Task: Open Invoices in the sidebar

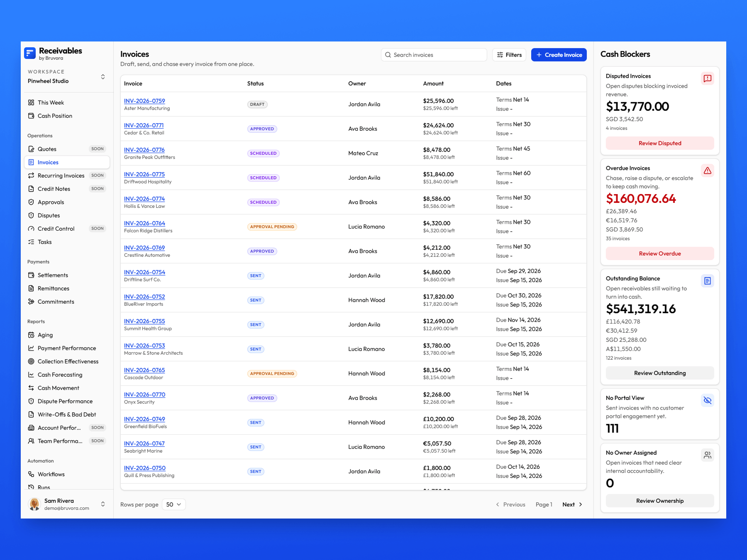Action: [67, 162]
